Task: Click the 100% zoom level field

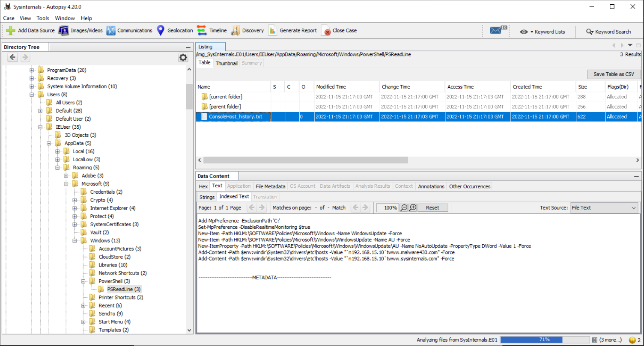Action: [x=388, y=207]
